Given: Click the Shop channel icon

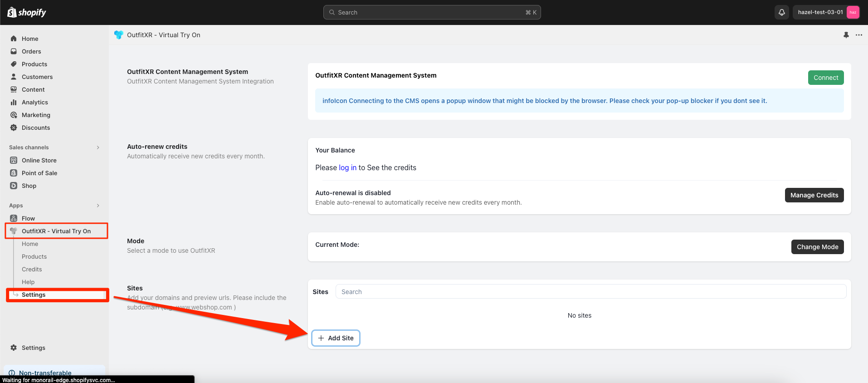Looking at the screenshot, I should (x=14, y=186).
